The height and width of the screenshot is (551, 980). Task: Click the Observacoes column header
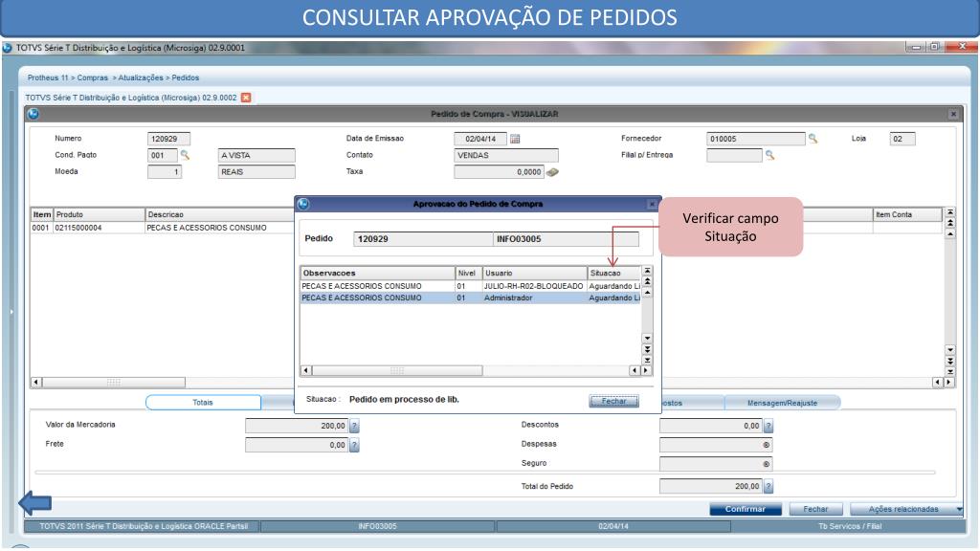[x=377, y=273]
